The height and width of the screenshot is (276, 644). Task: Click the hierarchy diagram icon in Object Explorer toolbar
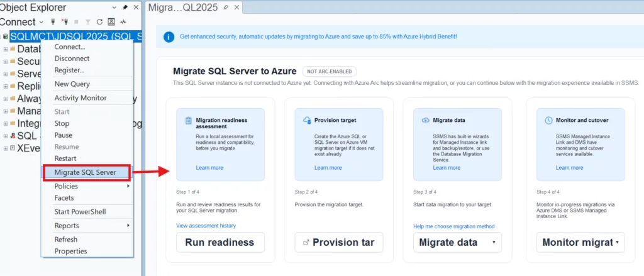point(111,22)
